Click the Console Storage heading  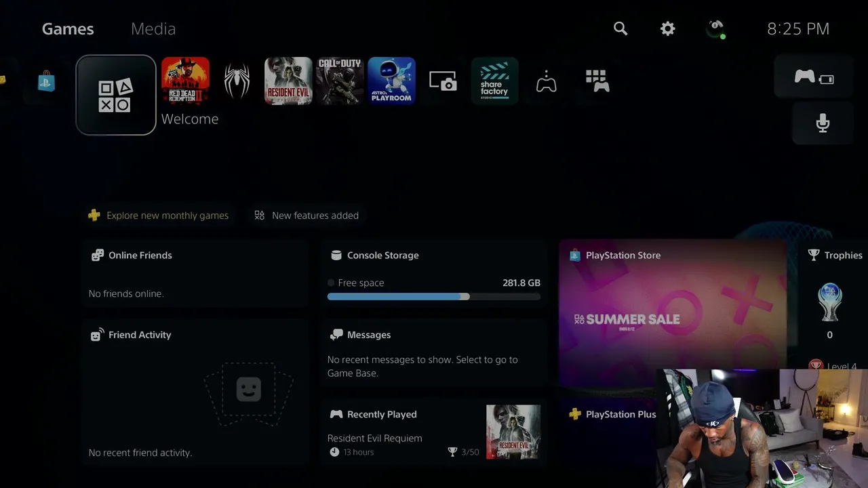(x=383, y=255)
